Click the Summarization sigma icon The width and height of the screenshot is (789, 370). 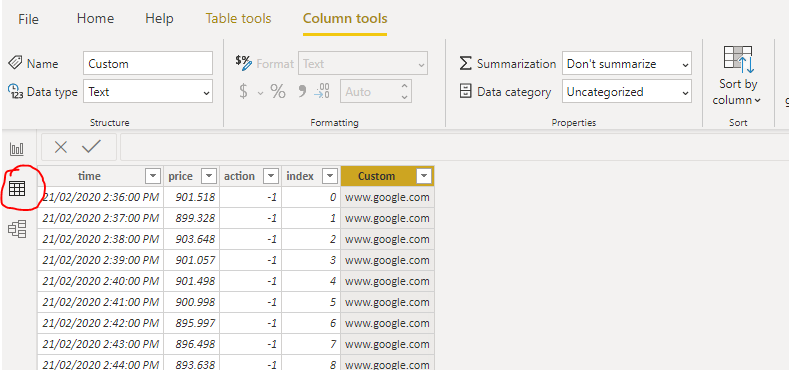click(466, 63)
